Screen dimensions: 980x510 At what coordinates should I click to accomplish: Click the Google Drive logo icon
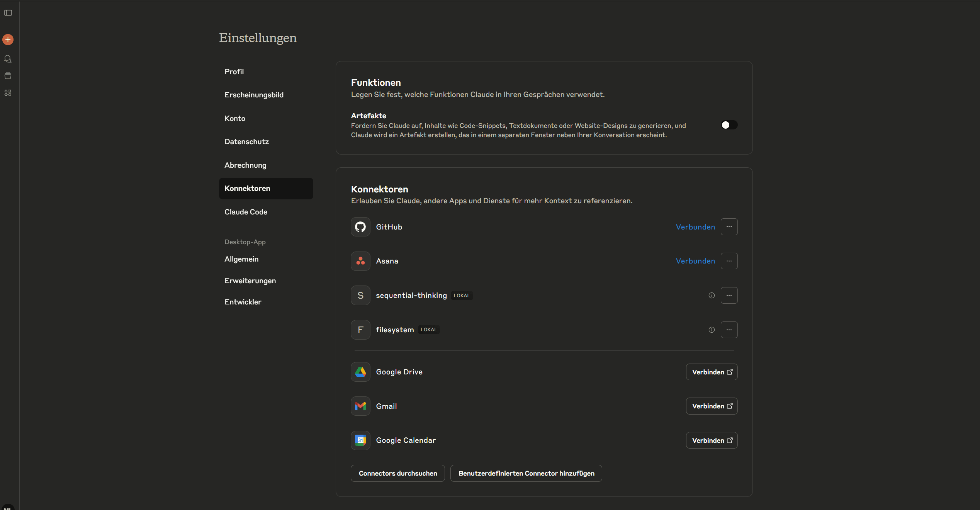[x=360, y=372]
